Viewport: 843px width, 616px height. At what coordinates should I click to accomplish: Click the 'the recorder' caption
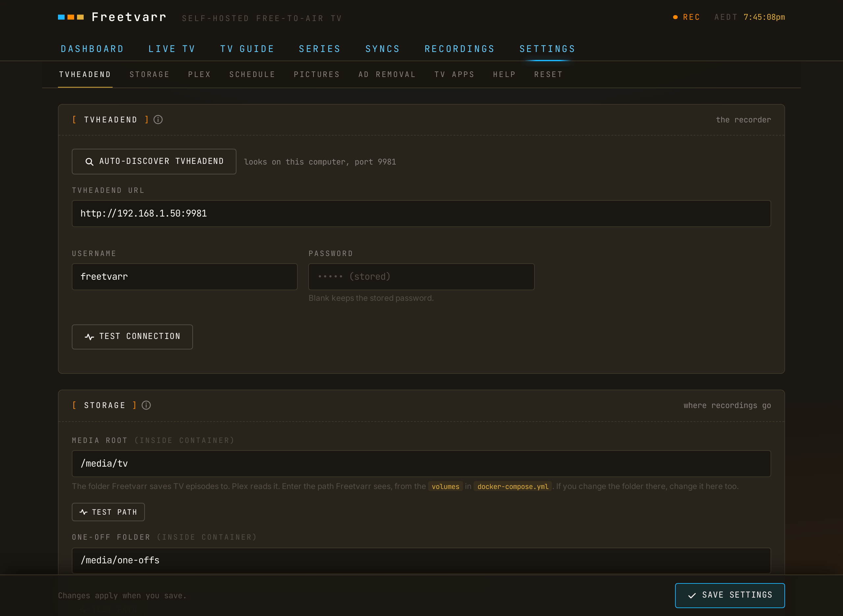click(x=743, y=120)
